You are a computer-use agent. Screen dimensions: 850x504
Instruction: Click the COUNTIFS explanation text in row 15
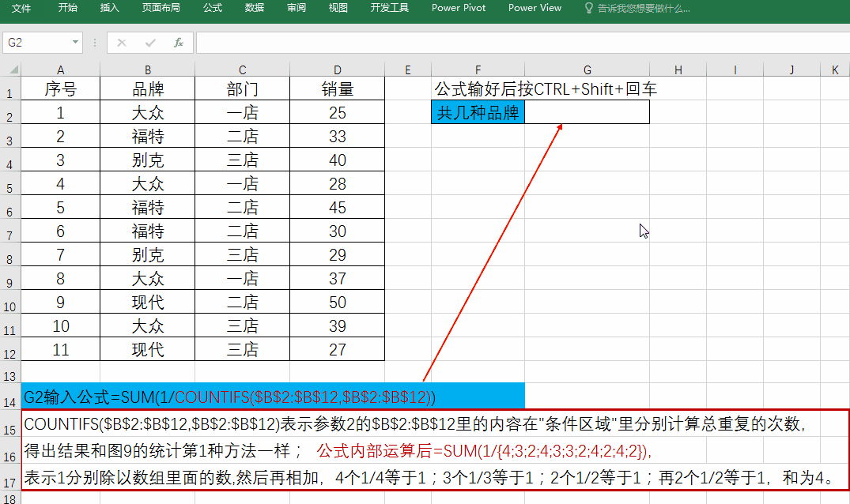(x=414, y=424)
